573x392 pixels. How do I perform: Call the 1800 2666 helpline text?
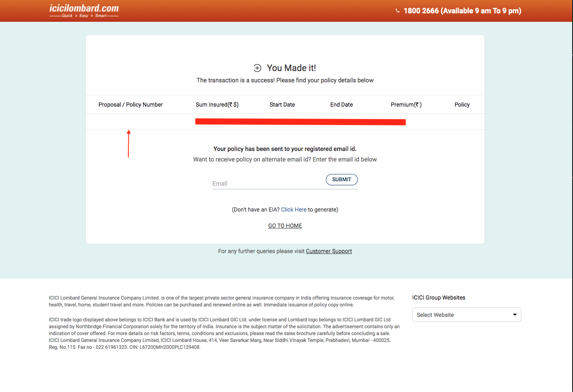click(462, 11)
